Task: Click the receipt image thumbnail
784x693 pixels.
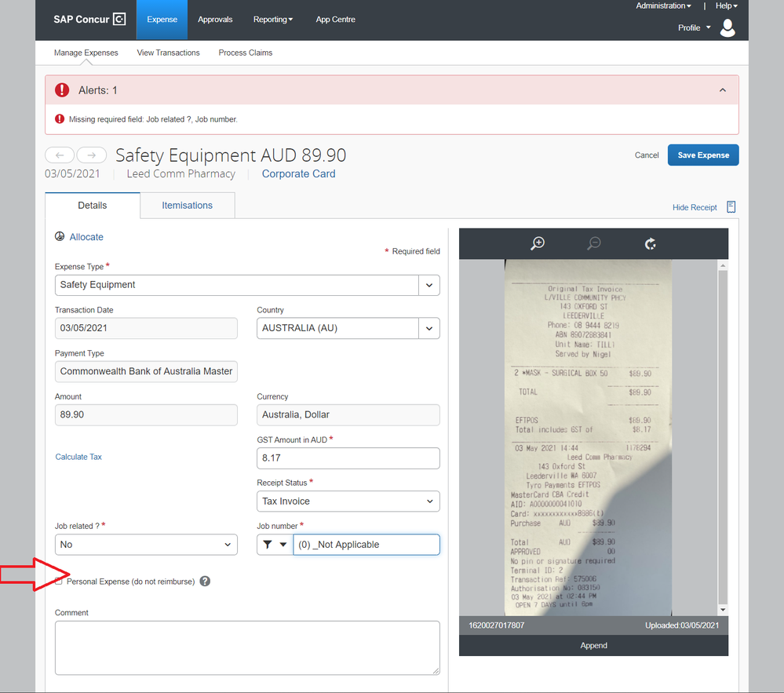Action: (x=588, y=437)
